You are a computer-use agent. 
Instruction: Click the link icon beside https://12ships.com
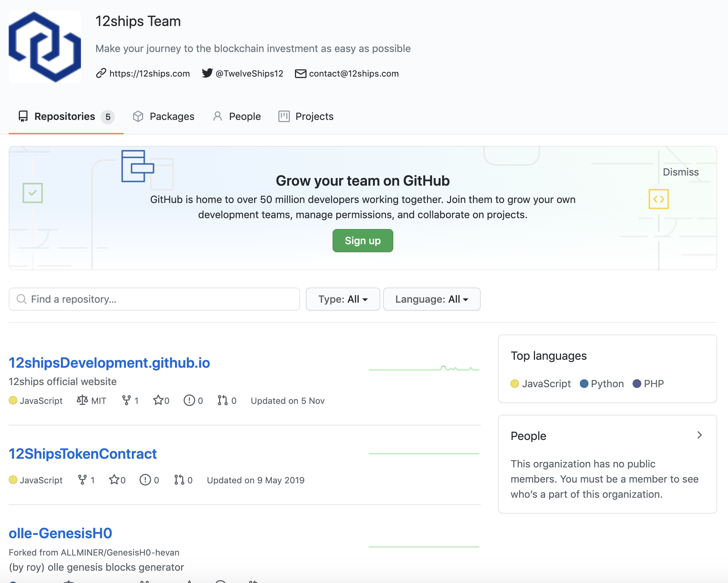click(x=101, y=73)
